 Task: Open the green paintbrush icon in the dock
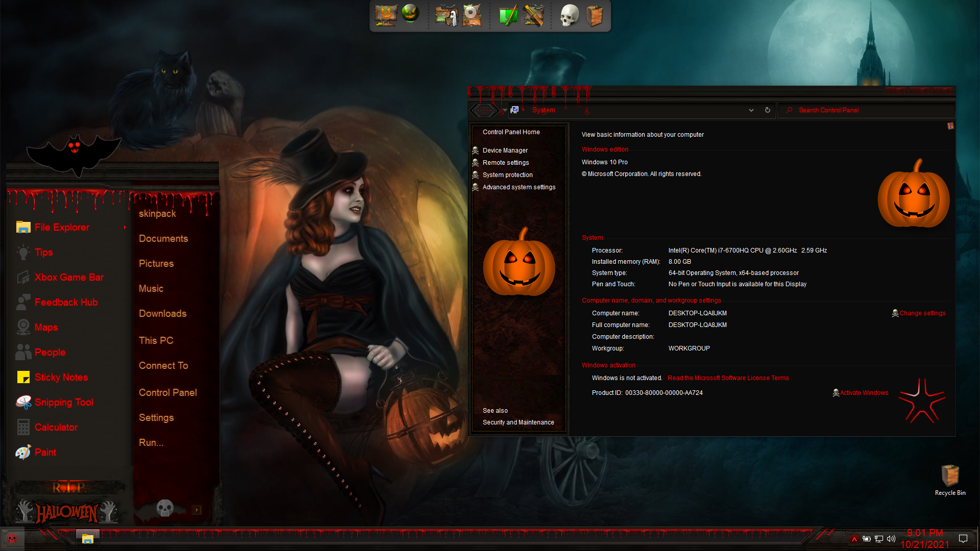[x=508, y=15]
